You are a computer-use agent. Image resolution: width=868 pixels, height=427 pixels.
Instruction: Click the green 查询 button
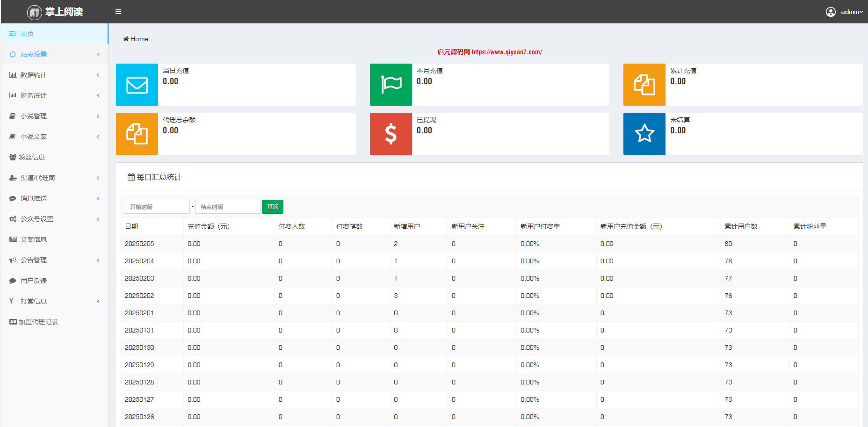coord(273,207)
